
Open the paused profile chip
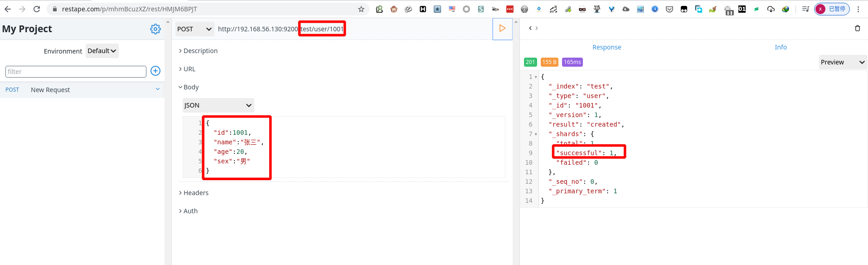[832, 9]
